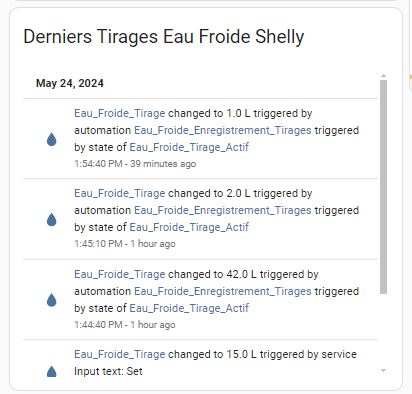The width and height of the screenshot is (412, 394).
Task: Select Eau_Froide_Tirage_Actif link in 39 minutes ago entry
Action: pyautogui.click(x=189, y=148)
